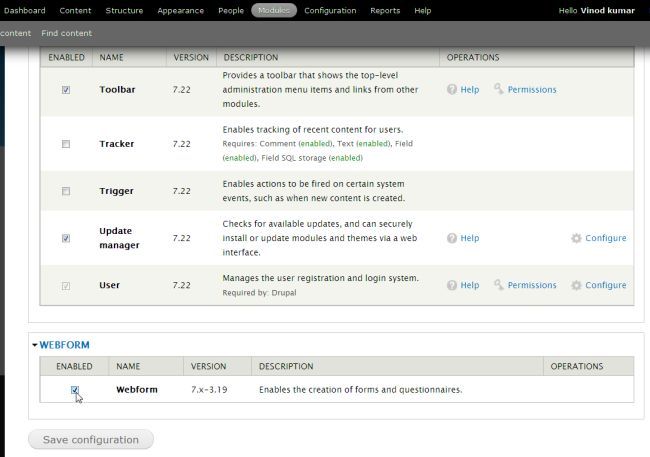Click the 'Required by: Drupal' text
The width and height of the screenshot is (650, 457).
[x=260, y=293]
